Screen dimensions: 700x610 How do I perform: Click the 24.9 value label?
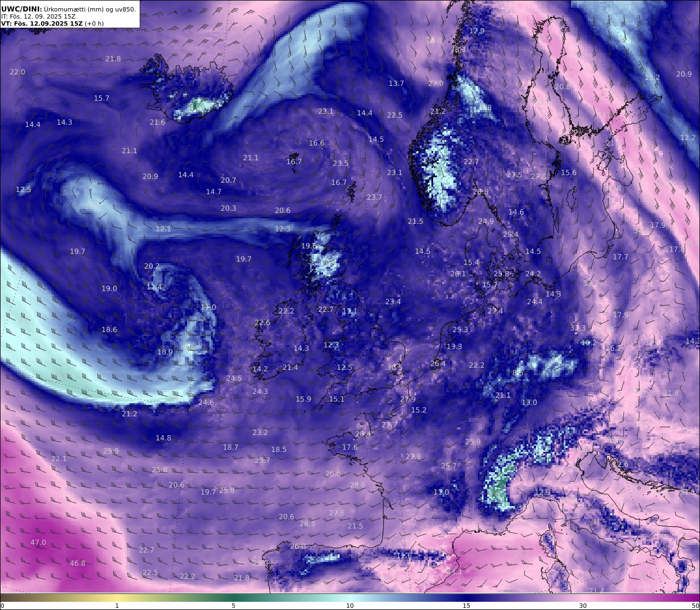click(x=486, y=222)
